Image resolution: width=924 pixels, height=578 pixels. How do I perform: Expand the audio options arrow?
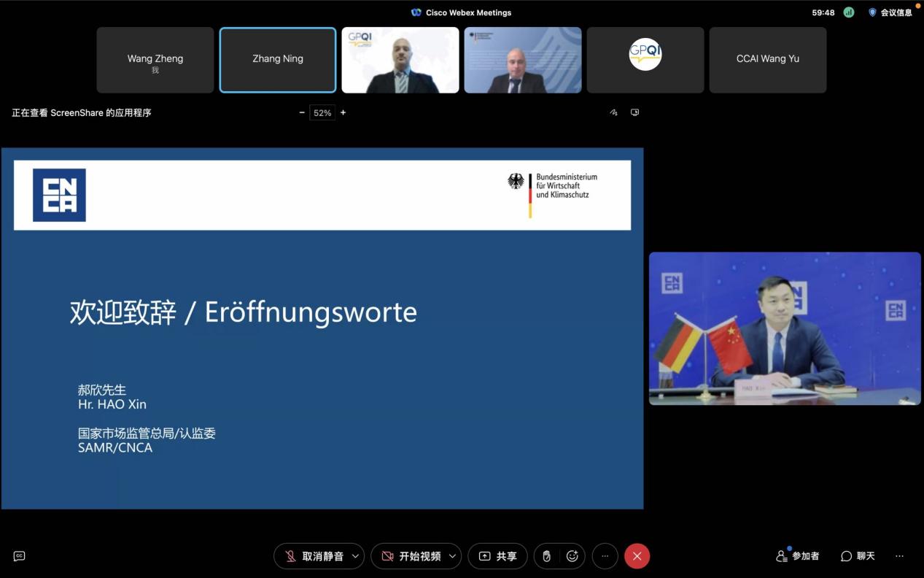(x=355, y=556)
